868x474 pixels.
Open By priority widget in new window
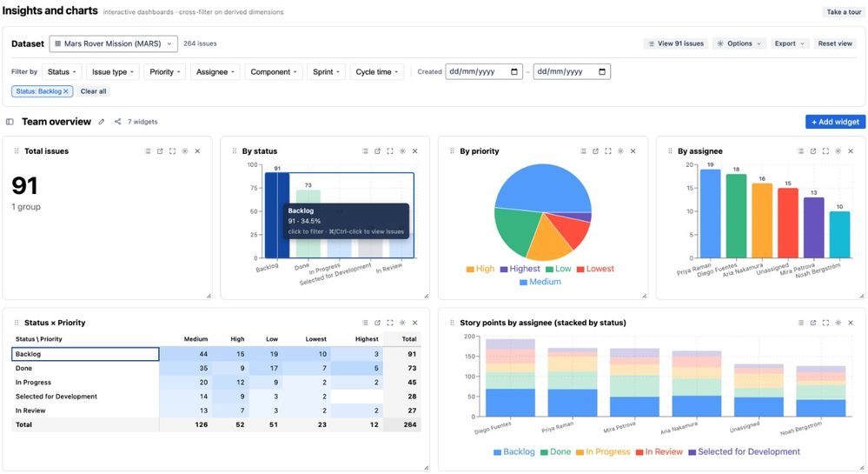point(596,151)
